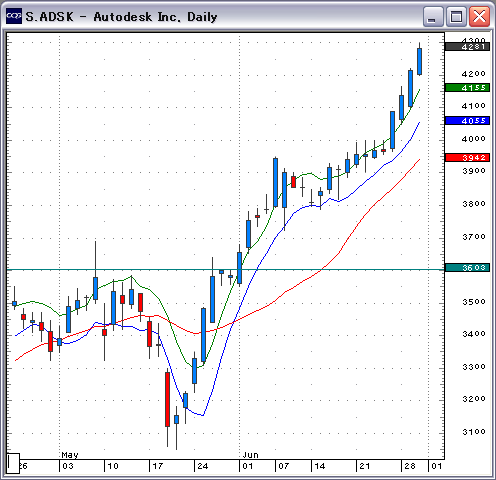Click the Jun month label on time axis
The width and height of the screenshot is (496, 480).
pos(250,455)
